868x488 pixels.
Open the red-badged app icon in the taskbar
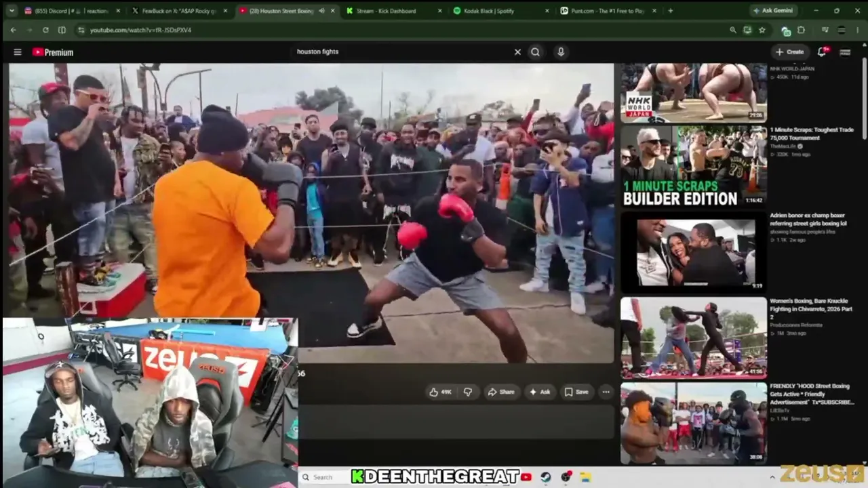click(566, 477)
